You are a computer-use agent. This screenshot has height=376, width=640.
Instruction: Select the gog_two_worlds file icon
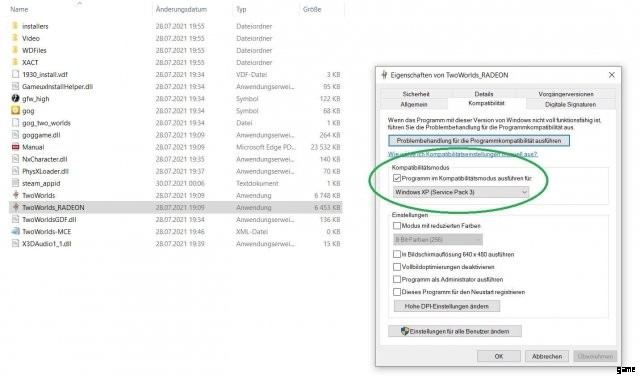coord(15,122)
